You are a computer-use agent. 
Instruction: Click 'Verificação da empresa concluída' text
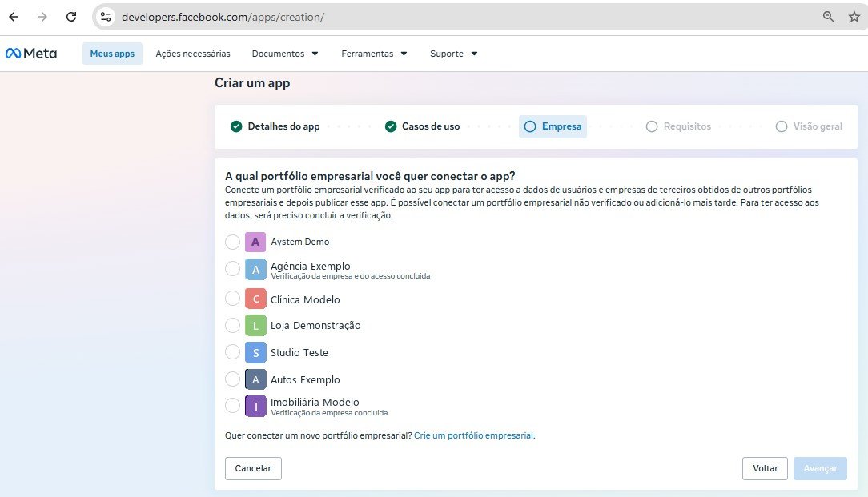pos(329,412)
